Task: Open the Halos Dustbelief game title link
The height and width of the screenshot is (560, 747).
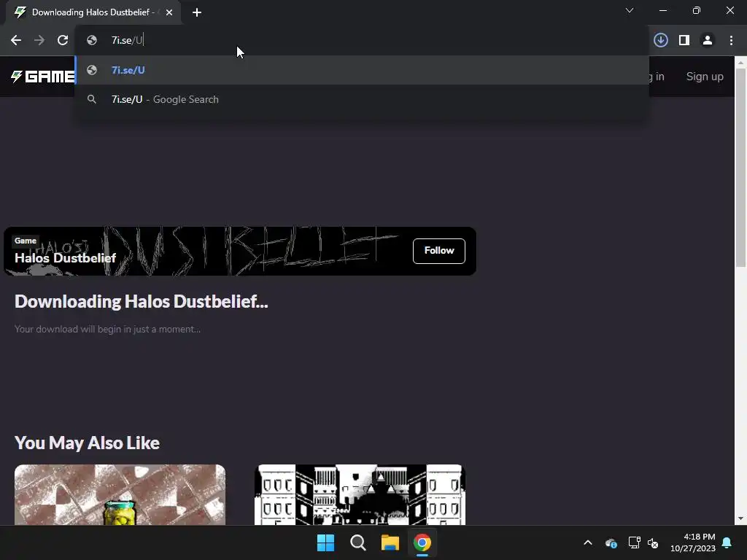Action: coord(65,258)
